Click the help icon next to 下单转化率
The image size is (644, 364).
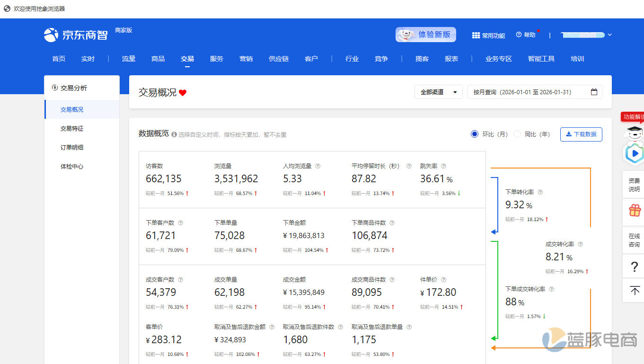(540, 192)
